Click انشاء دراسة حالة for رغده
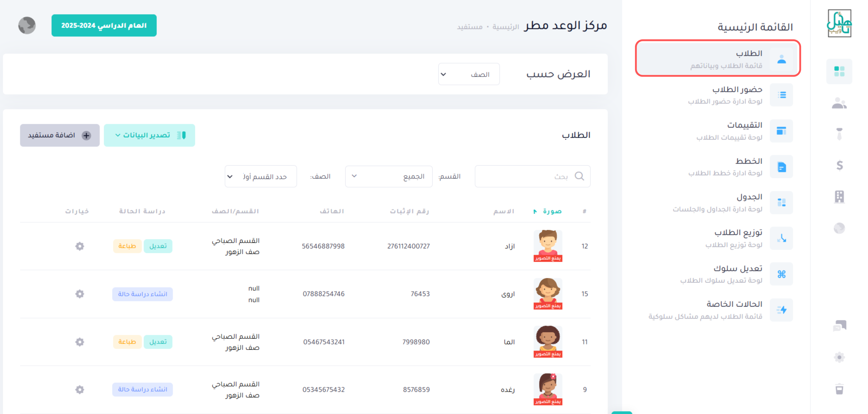868x414 pixels. tap(142, 389)
